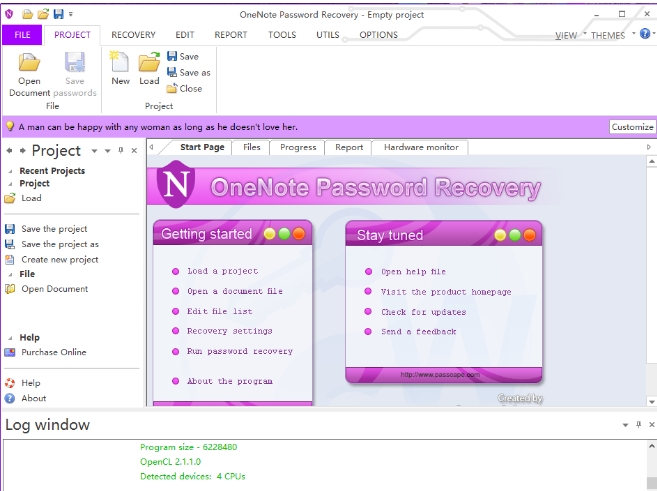
Task: Open the THEMES dropdown menu
Action: [613, 36]
